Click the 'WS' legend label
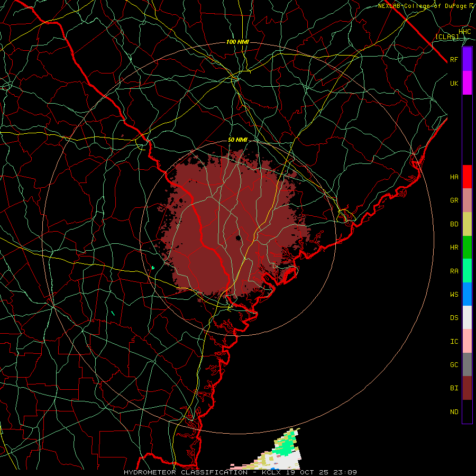 pos(454,295)
